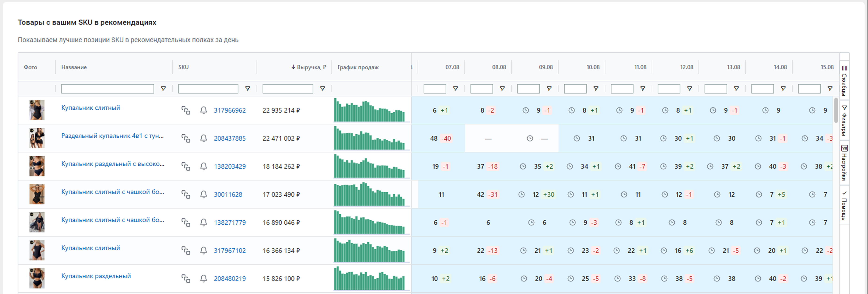
Task: Open the Раздельный купальник 4в1 product link
Action: pyautogui.click(x=112, y=136)
